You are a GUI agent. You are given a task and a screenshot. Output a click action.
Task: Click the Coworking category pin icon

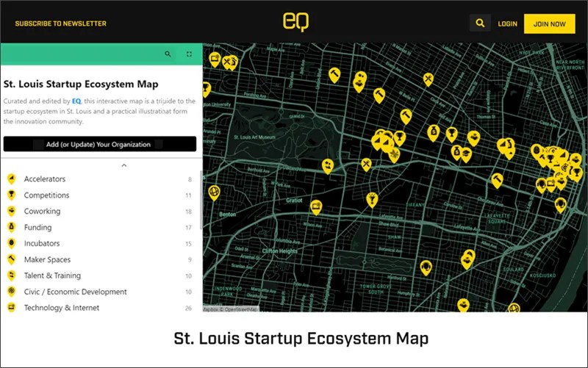(x=12, y=212)
